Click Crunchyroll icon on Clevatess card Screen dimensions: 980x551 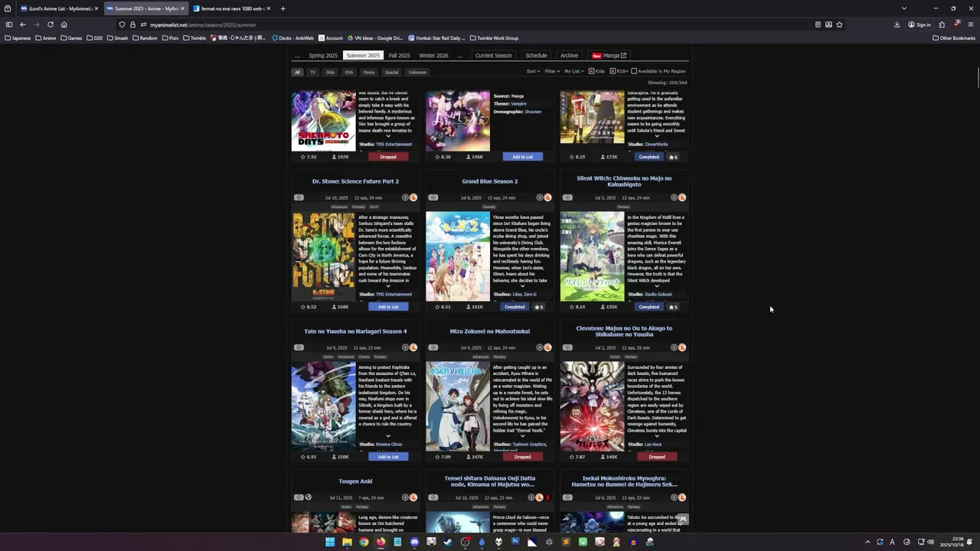tap(682, 347)
